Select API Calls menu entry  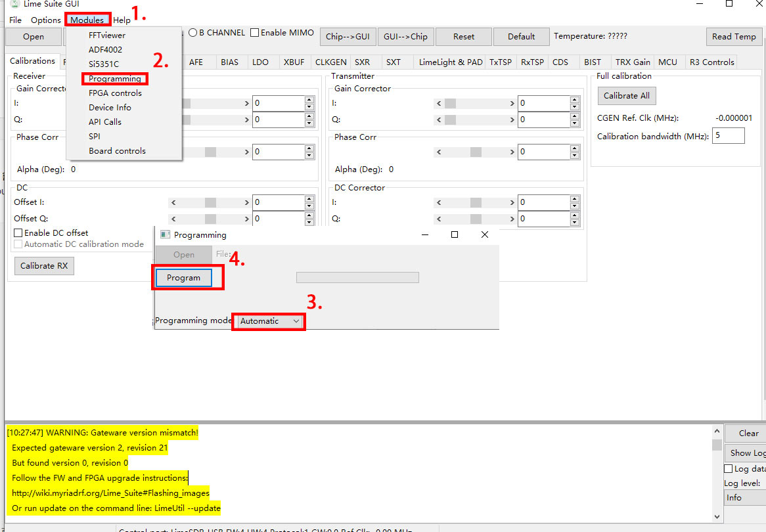tap(105, 122)
